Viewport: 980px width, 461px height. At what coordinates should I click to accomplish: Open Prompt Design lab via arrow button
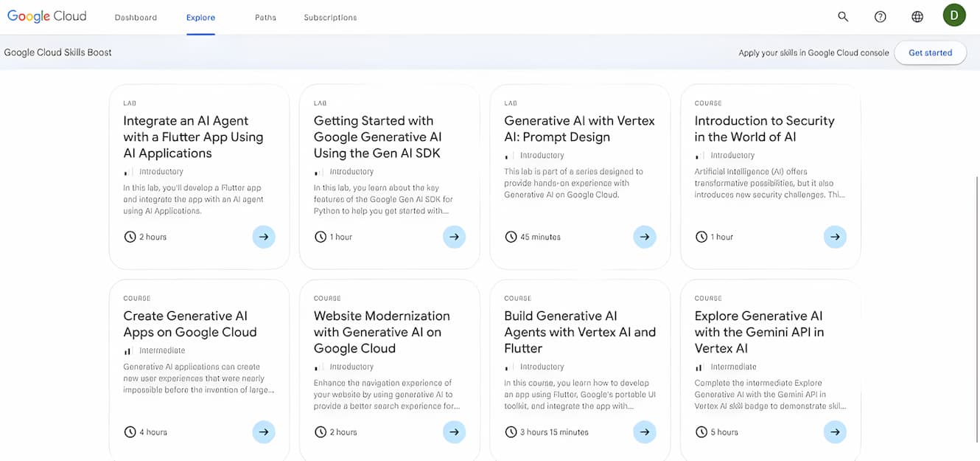[x=645, y=237]
